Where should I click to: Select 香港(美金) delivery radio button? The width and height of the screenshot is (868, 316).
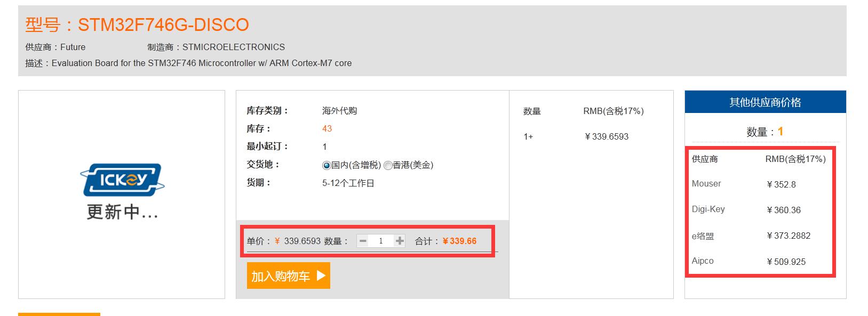(388, 165)
